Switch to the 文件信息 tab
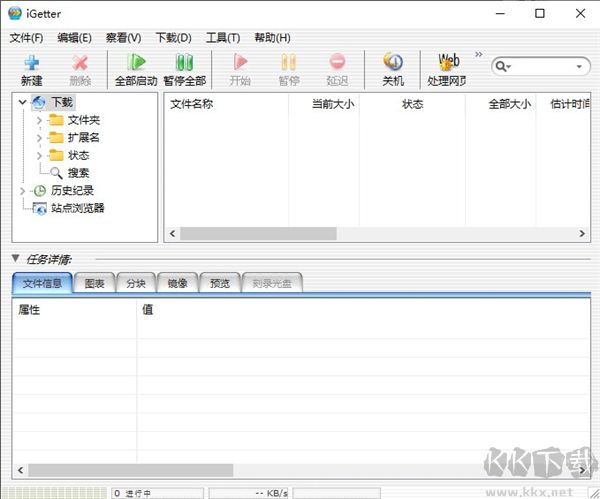Screen dimensions: 600x499 coord(42,283)
